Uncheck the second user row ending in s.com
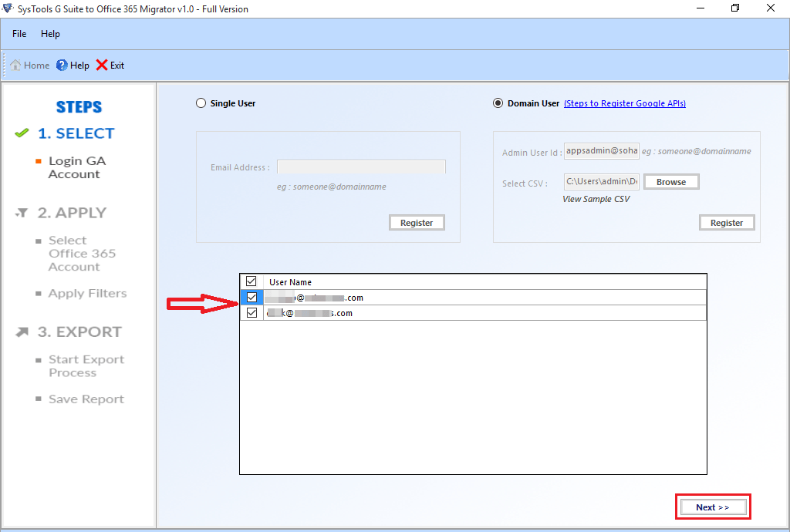The image size is (790, 532). click(x=252, y=313)
